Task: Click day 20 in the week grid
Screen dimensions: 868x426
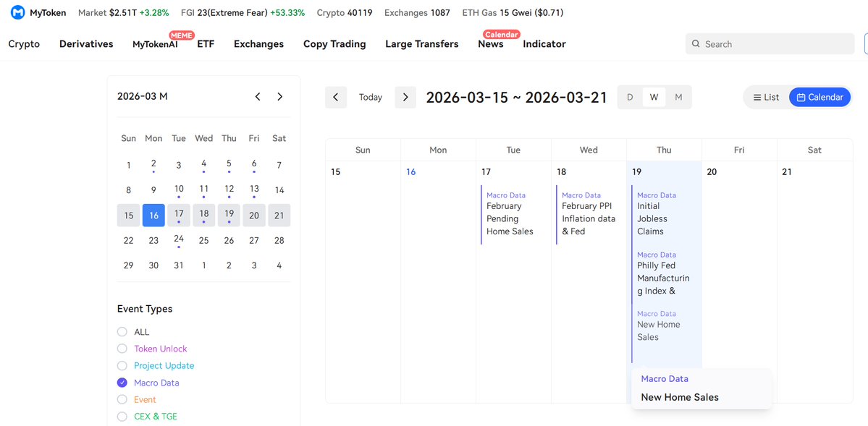Action: point(712,172)
